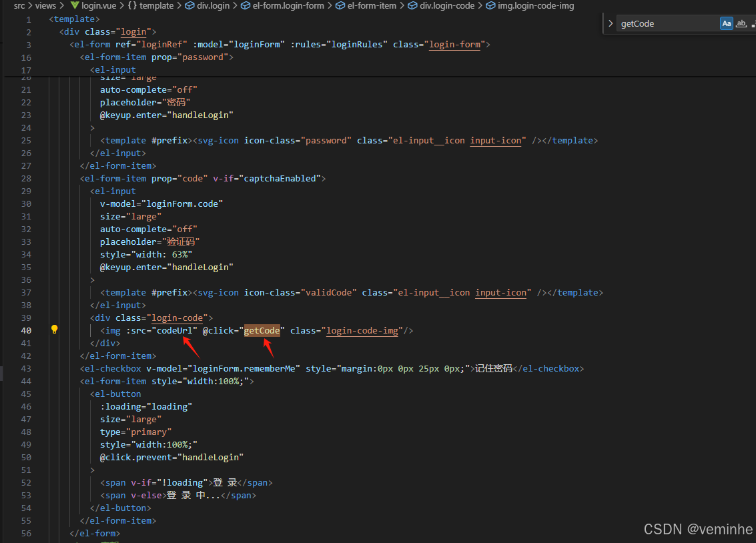
Task: Open the views breadcrumb
Action: point(45,6)
